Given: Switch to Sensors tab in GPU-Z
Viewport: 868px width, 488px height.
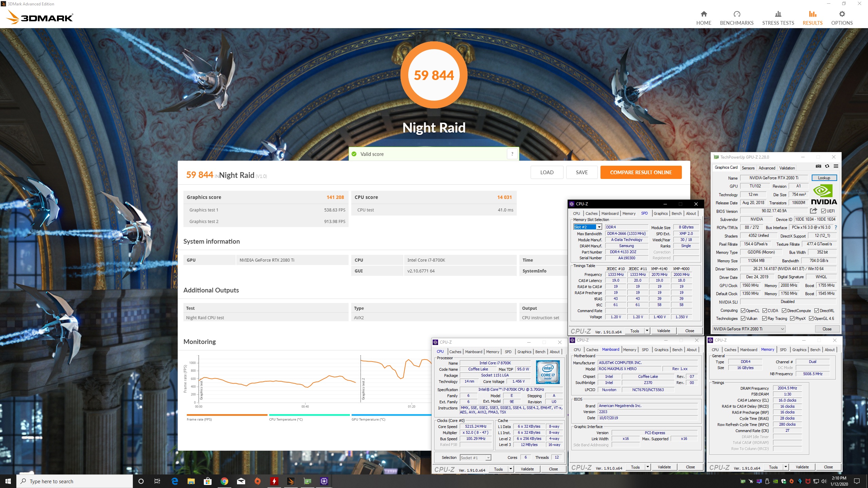Looking at the screenshot, I should click(748, 168).
